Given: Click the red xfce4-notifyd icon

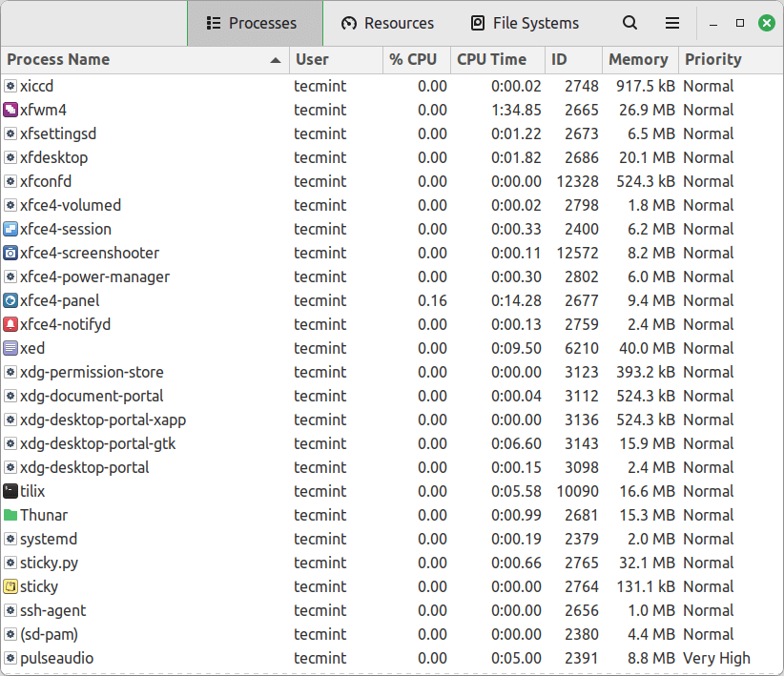Looking at the screenshot, I should pyautogui.click(x=10, y=324).
